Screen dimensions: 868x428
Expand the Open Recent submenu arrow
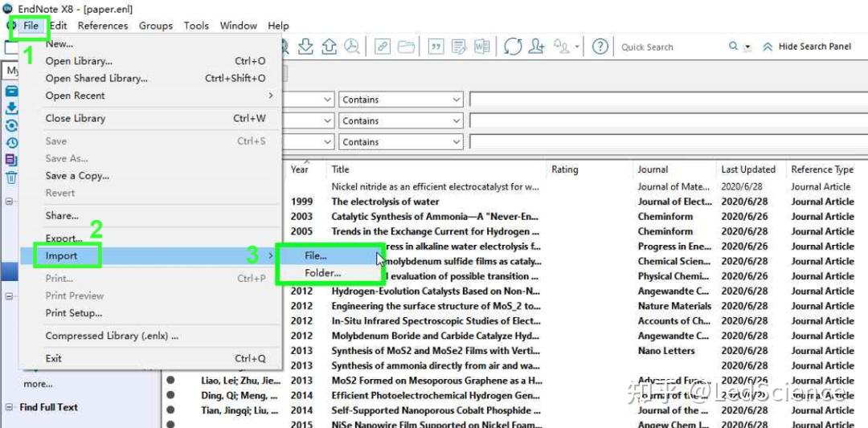(x=271, y=96)
